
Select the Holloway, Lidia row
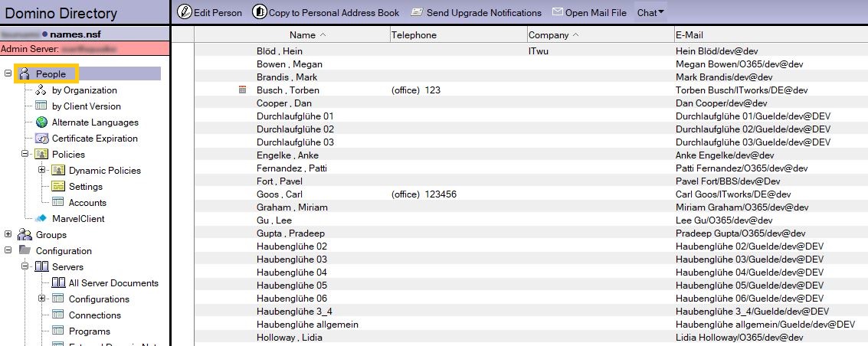531,337
